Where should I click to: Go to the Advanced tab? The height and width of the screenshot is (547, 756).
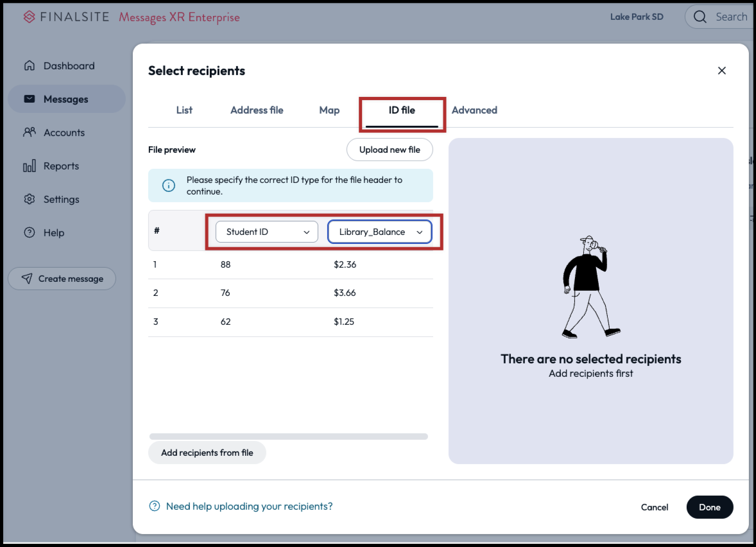pyautogui.click(x=474, y=110)
